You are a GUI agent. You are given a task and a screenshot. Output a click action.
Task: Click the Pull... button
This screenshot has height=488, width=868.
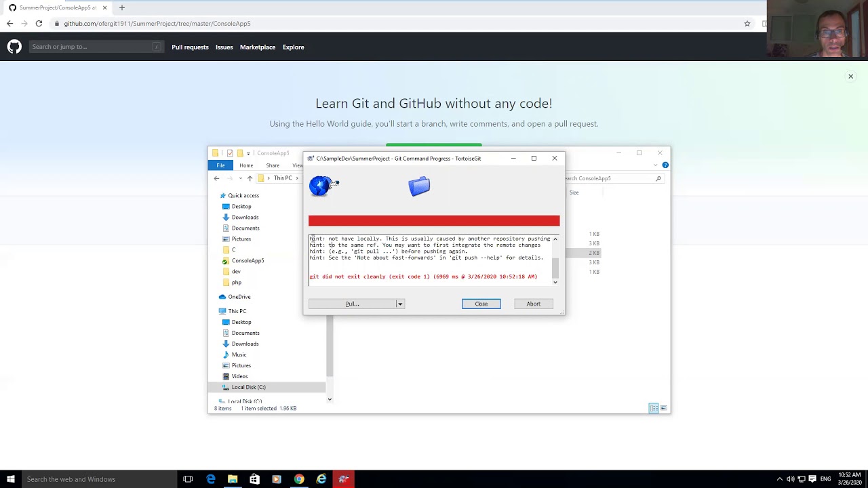pyautogui.click(x=352, y=304)
